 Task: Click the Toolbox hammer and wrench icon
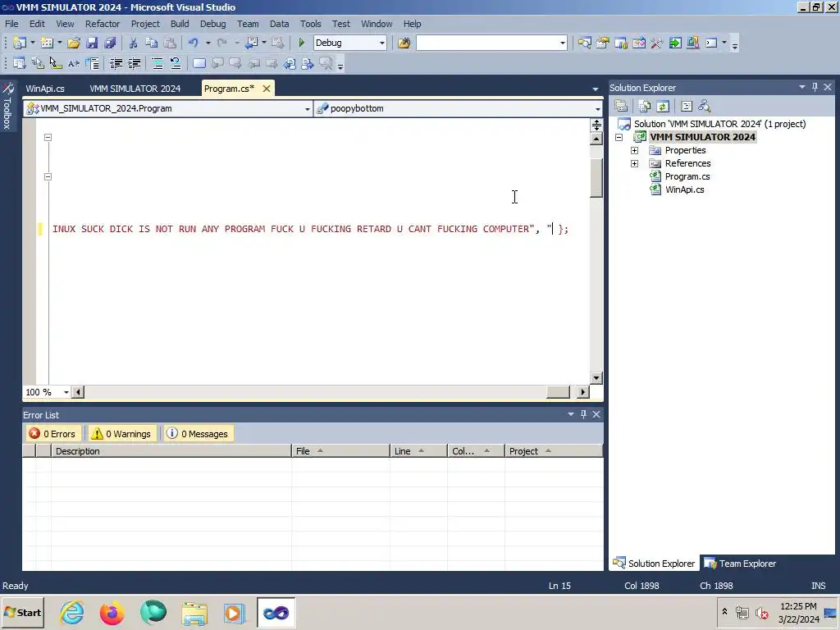[x=657, y=43]
